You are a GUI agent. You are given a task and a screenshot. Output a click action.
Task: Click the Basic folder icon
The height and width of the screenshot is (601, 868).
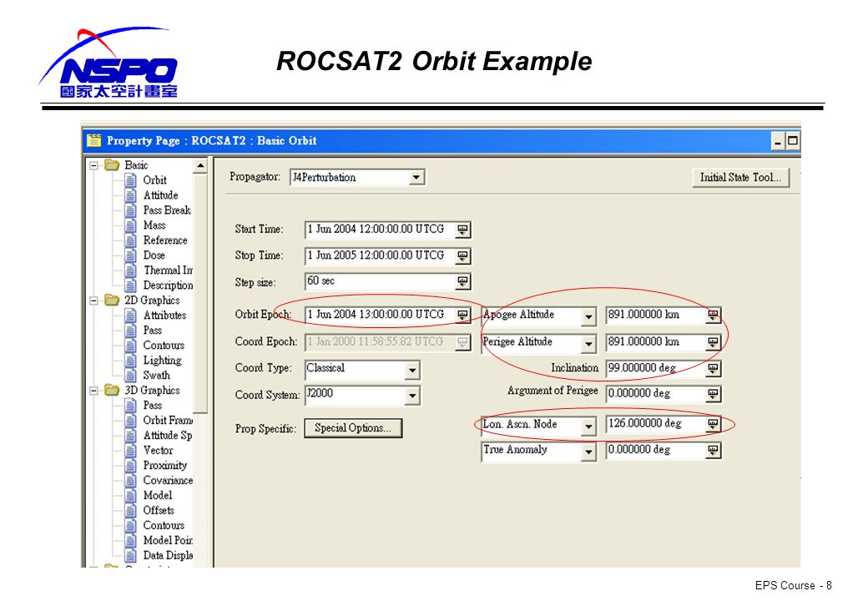pos(112,165)
